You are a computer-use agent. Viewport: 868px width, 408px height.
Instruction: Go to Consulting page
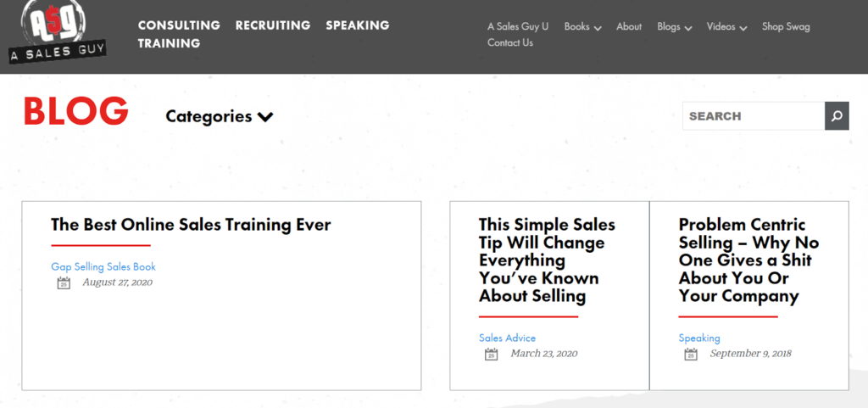click(179, 25)
